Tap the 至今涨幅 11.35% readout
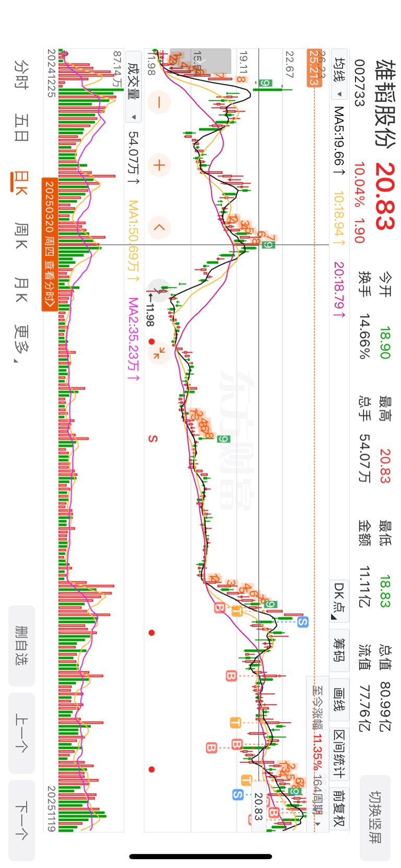 [317, 728]
